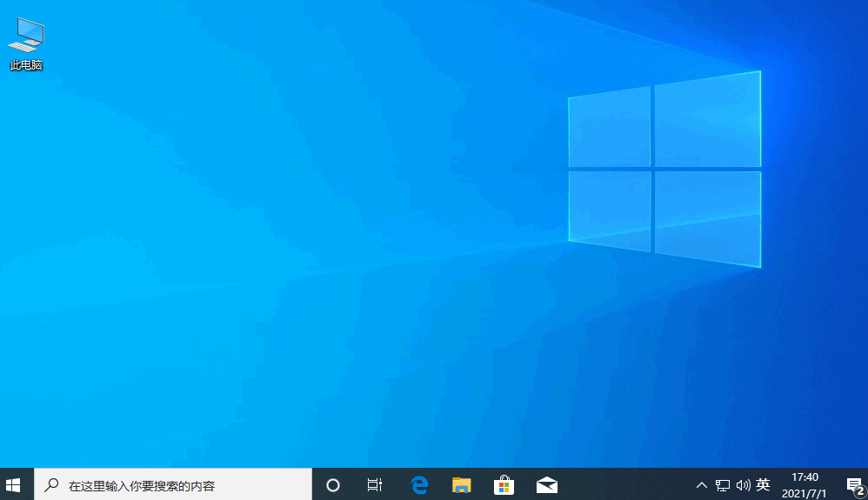The height and width of the screenshot is (500, 868).
Task: Open the 此电脑 desktop icon
Action: coord(26,36)
